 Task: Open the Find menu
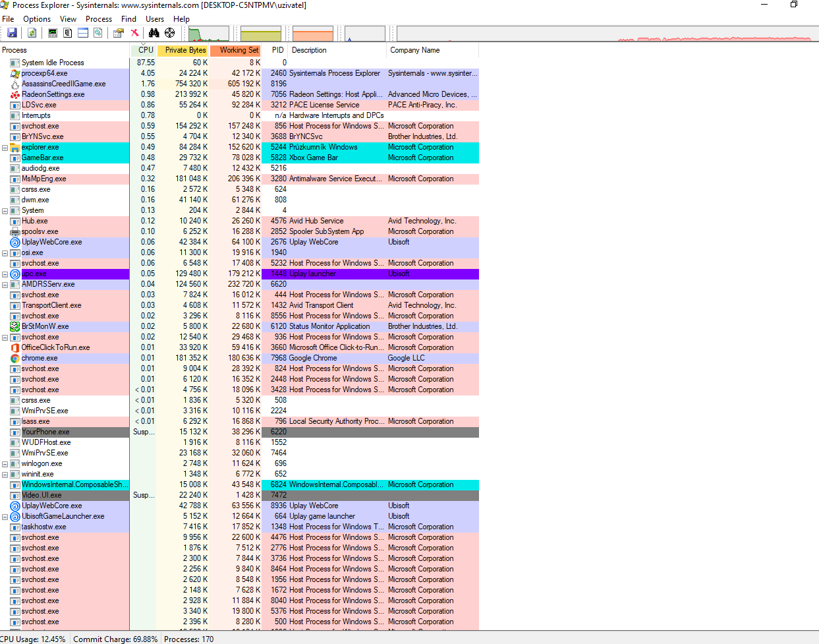pyautogui.click(x=128, y=19)
